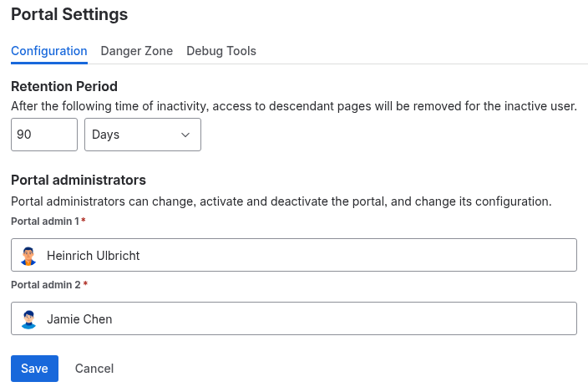This screenshot has width=588, height=392.
Task: Click the inactivity retention description text
Action: (293, 106)
